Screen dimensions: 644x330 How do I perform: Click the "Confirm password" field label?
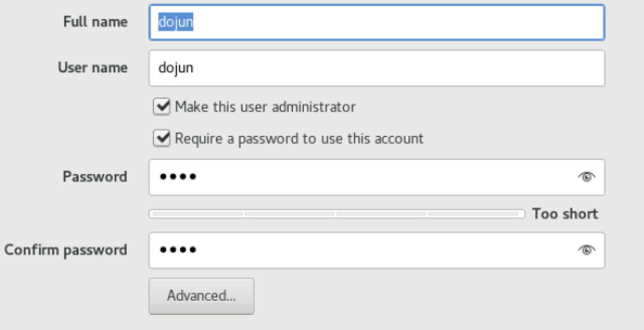[65, 250]
